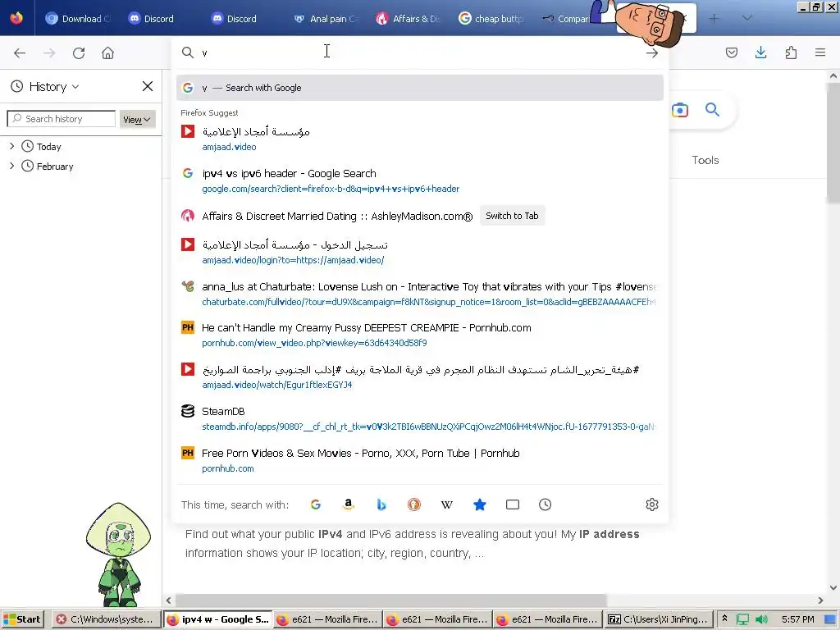Screen dimensions: 840x630
Task: Open the Firefox application menu
Action: click(x=820, y=52)
